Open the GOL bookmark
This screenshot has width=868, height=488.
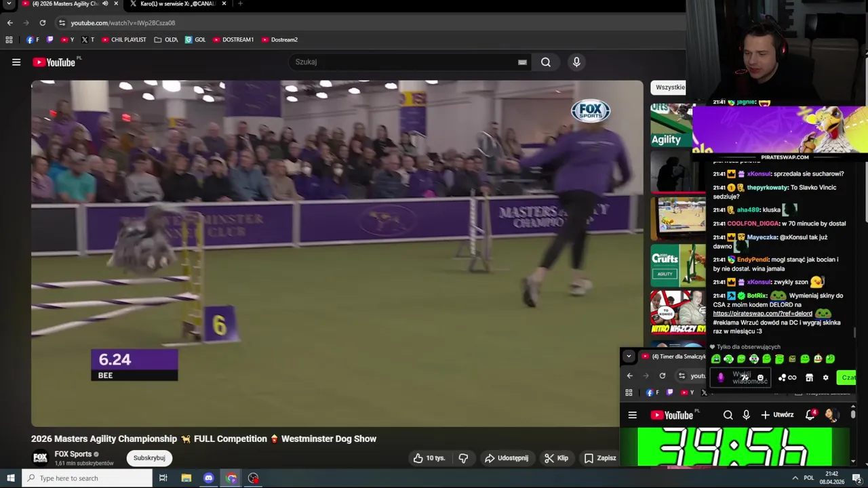[195, 40]
